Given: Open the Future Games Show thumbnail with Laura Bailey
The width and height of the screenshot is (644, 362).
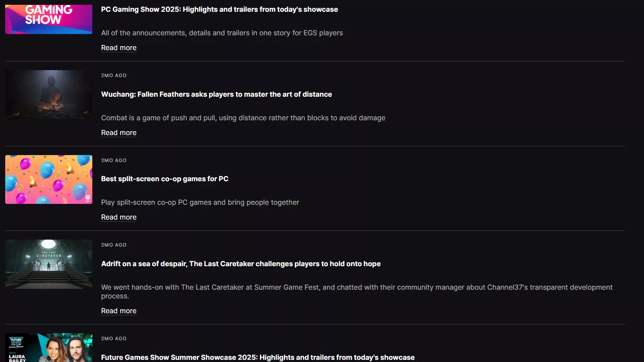Looking at the screenshot, I should 48,348.
